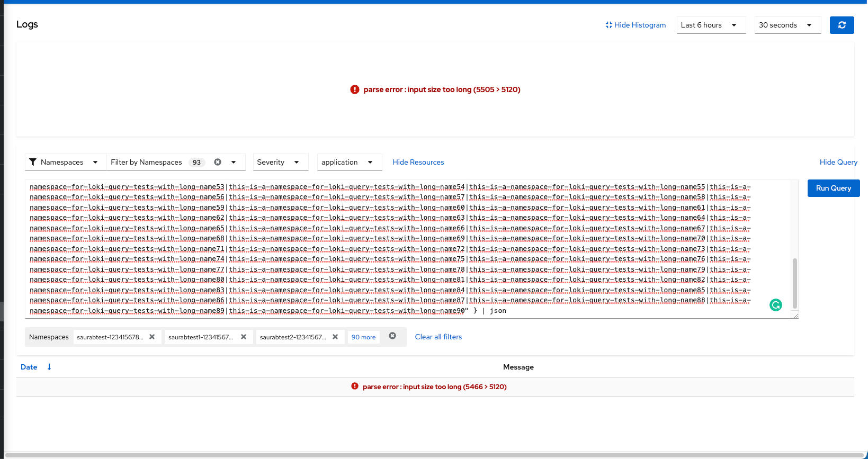Click the Clear all filters link
This screenshot has width=868, height=459.
(439, 337)
